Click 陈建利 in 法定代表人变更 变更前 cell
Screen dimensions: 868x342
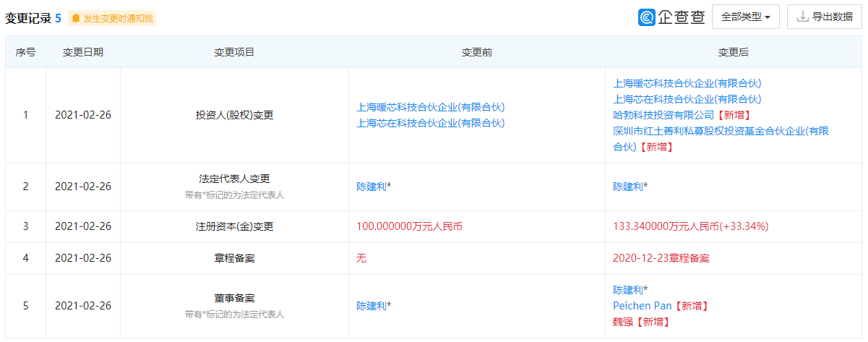[371, 187]
